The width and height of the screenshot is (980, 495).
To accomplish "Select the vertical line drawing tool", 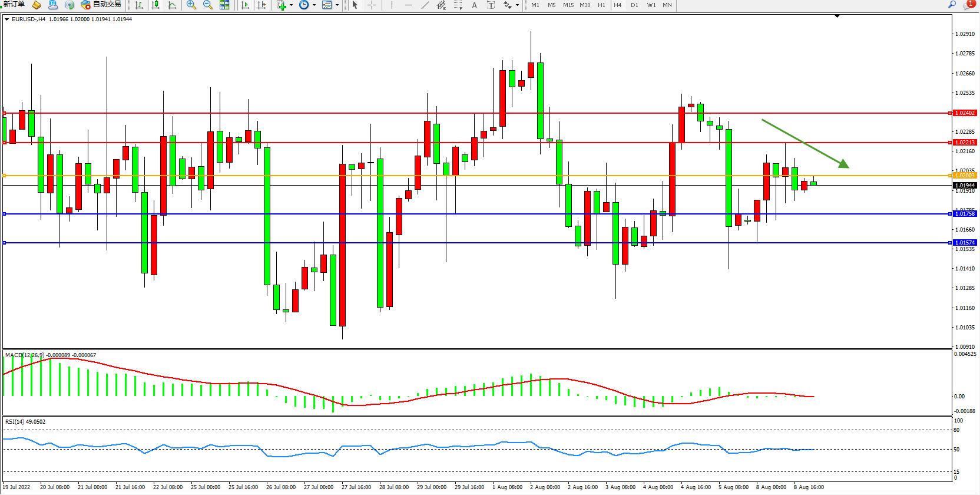I will 392,5.
